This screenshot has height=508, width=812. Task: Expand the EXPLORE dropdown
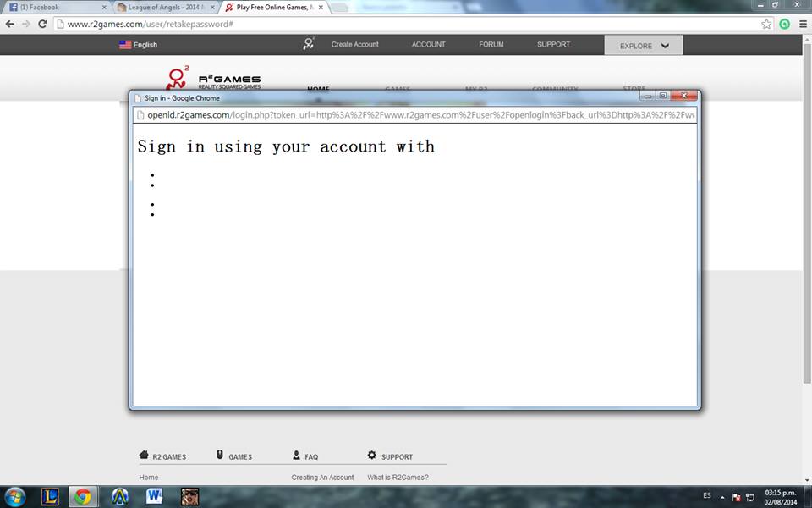pos(644,46)
